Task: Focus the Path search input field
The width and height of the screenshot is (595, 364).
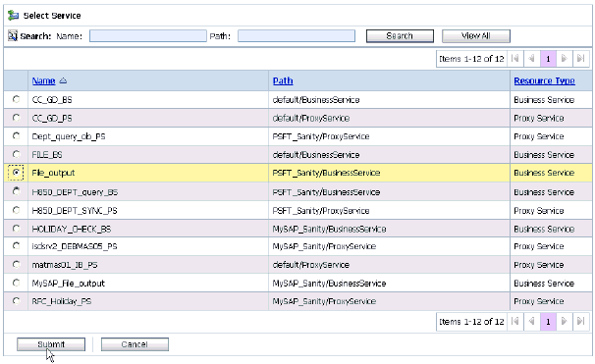Action: point(297,36)
